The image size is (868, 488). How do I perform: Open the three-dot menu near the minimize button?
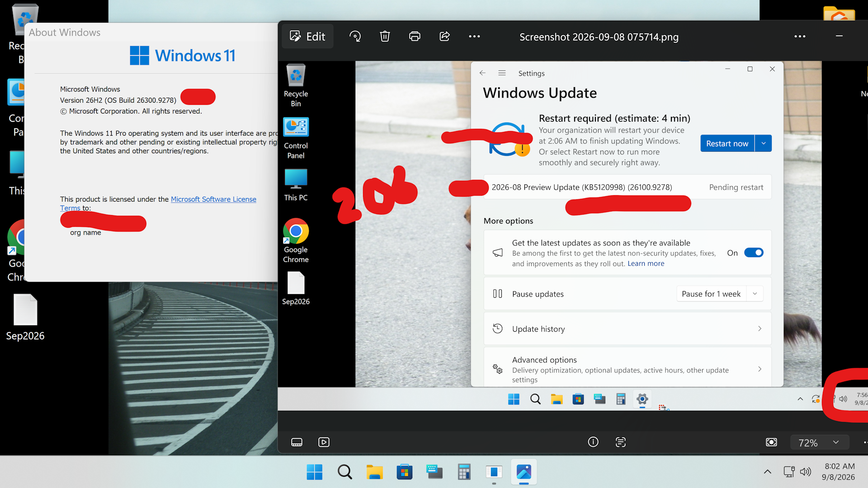800,37
